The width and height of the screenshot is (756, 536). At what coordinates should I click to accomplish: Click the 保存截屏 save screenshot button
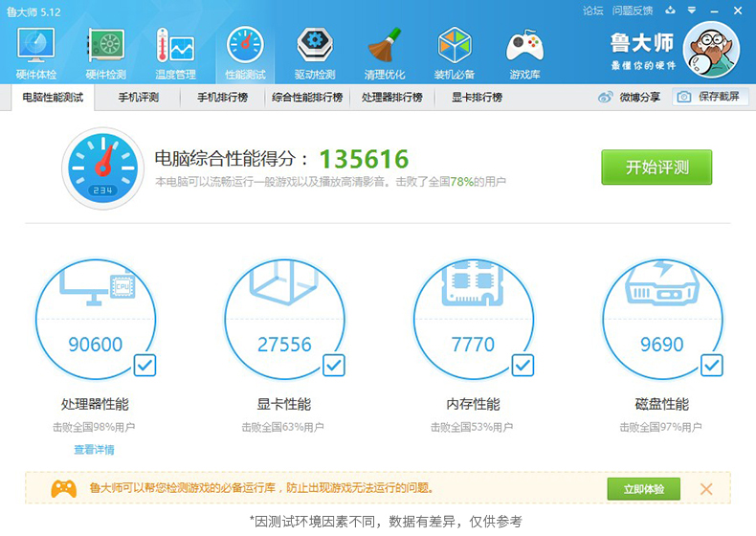point(710,97)
